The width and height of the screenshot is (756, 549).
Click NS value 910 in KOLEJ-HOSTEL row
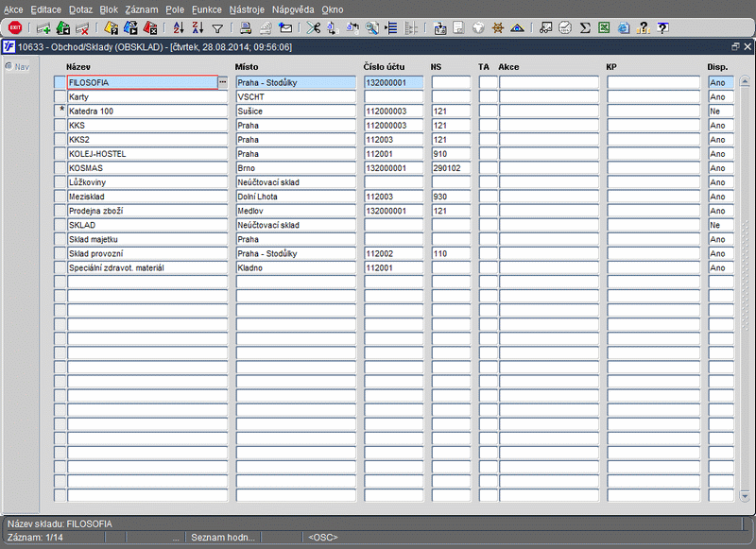pos(451,154)
